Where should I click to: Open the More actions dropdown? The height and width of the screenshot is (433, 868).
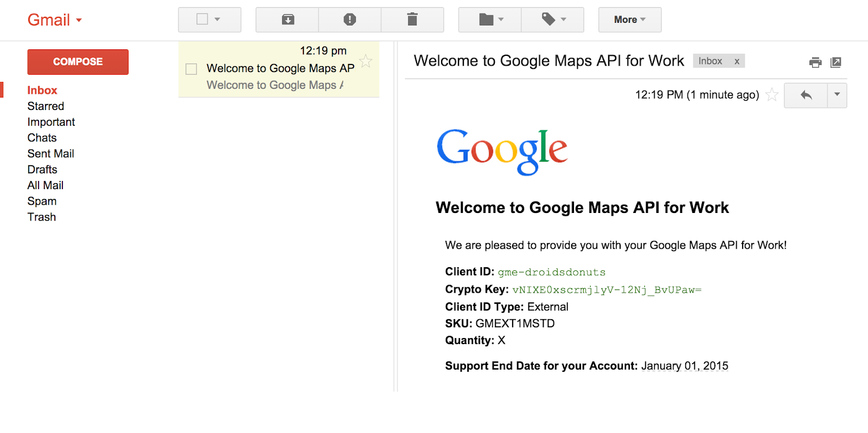[630, 20]
